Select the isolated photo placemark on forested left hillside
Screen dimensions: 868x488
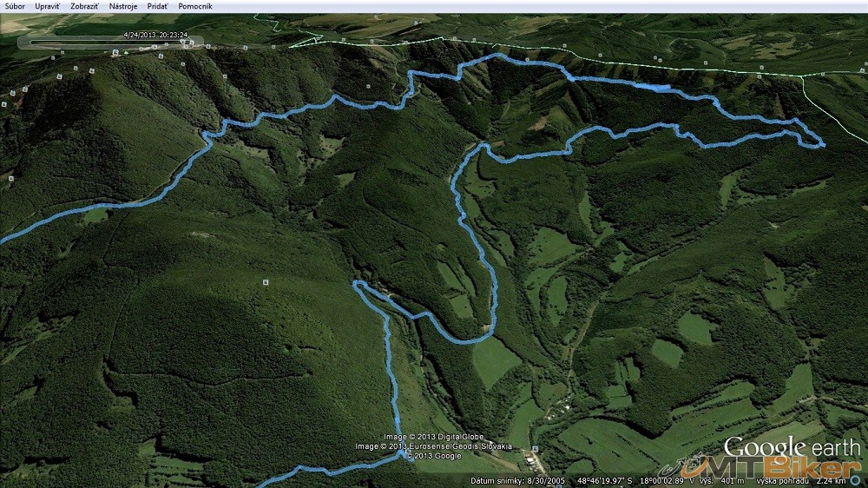(x=264, y=282)
